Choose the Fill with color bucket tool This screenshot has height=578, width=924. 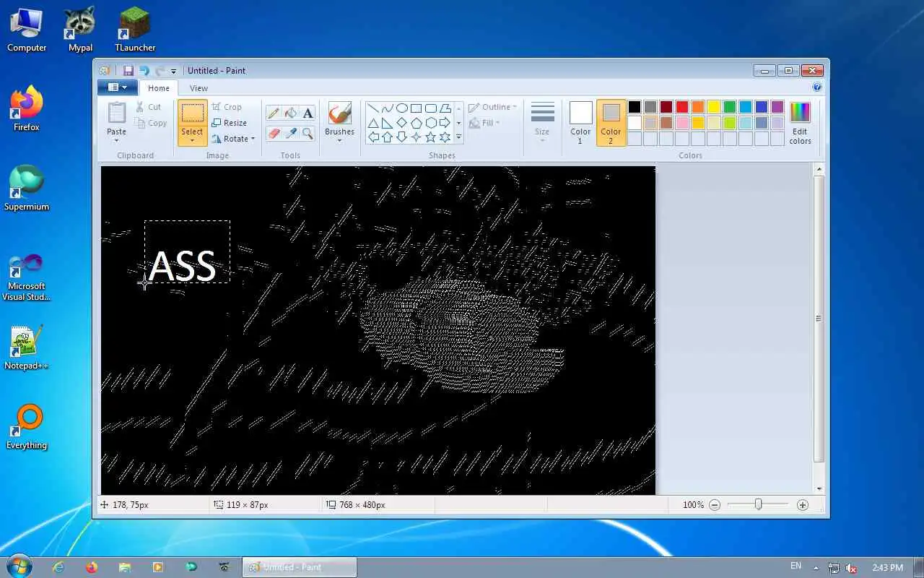click(290, 113)
